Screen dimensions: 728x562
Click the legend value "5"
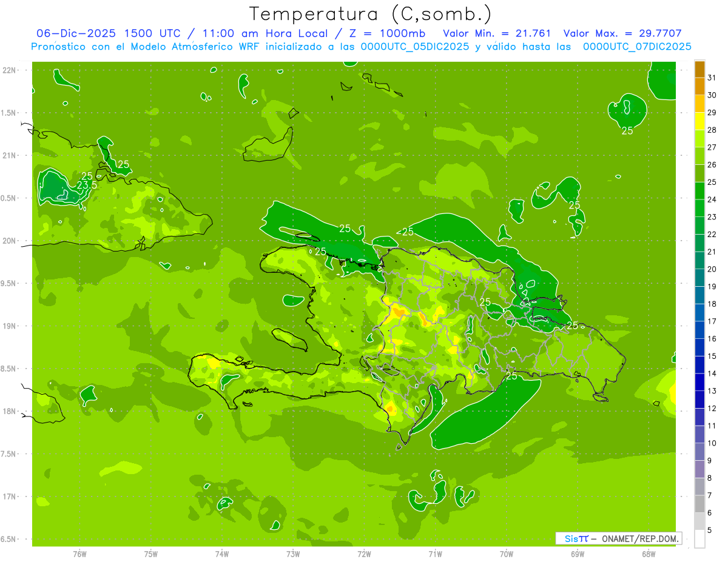pyautogui.click(x=710, y=530)
